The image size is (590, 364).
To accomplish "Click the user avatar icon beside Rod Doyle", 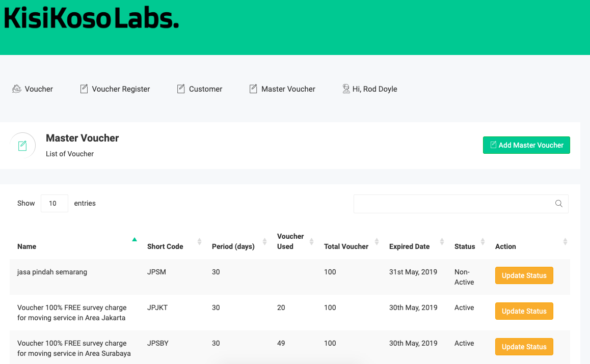I will [x=346, y=89].
